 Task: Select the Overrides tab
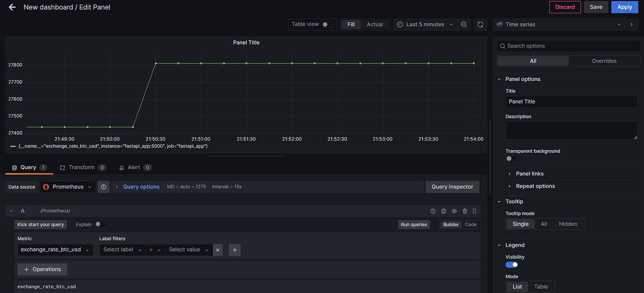coord(604,61)
